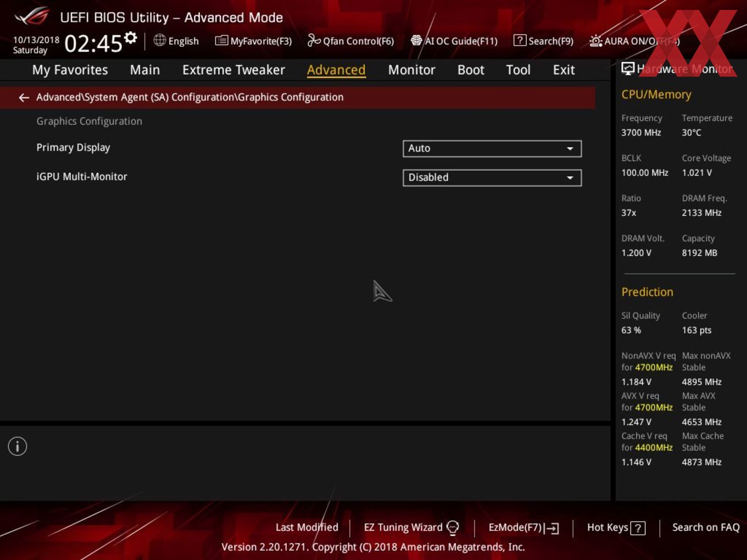Click the Qfan Control fan icon
This screenshot has width=747, height=560.
point(314,40)
